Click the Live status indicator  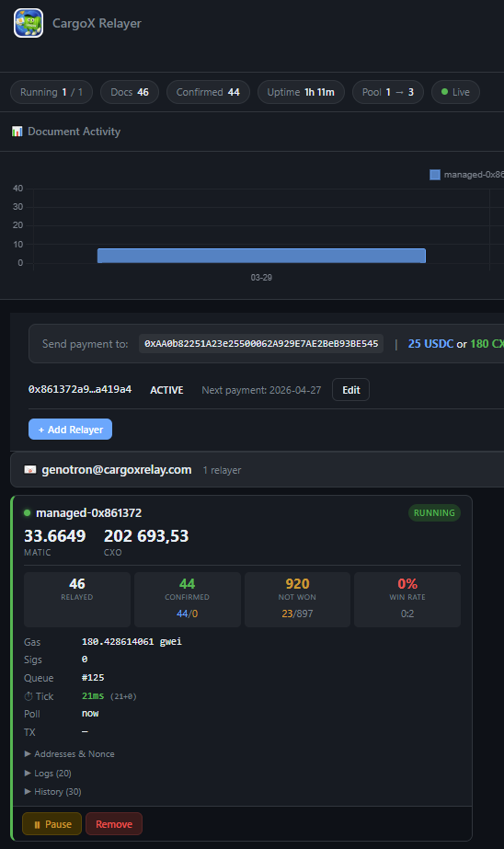(x=455, y=92)
